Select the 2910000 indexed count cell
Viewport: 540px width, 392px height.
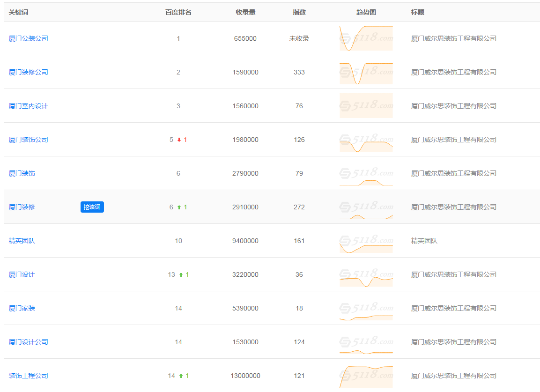[x=245, y=207]
